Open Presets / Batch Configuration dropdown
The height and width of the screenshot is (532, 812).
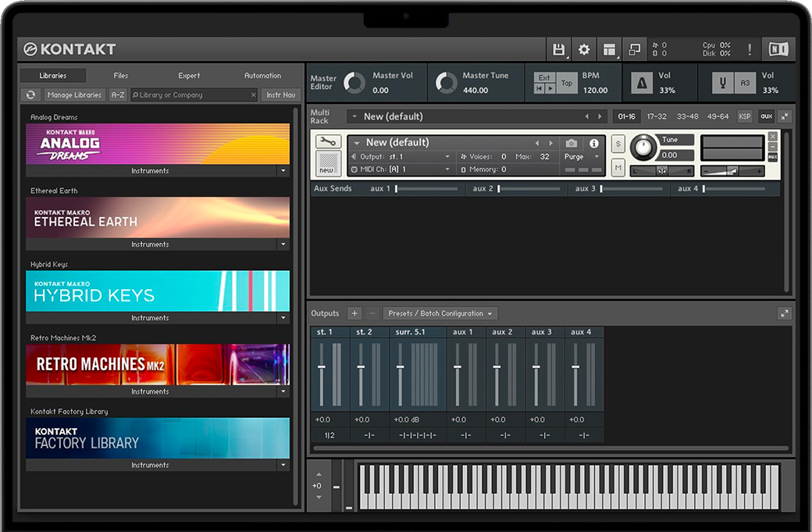[x=440, y=313]
